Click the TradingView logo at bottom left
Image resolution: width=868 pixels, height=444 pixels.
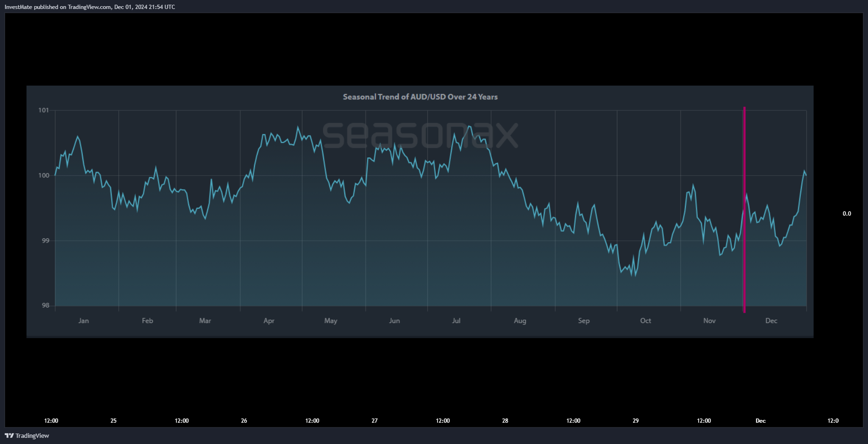tap(27, 435)
